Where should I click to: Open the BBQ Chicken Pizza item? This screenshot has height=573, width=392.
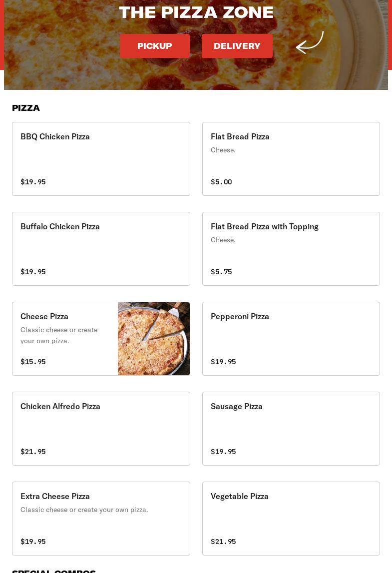coord(101,159)
